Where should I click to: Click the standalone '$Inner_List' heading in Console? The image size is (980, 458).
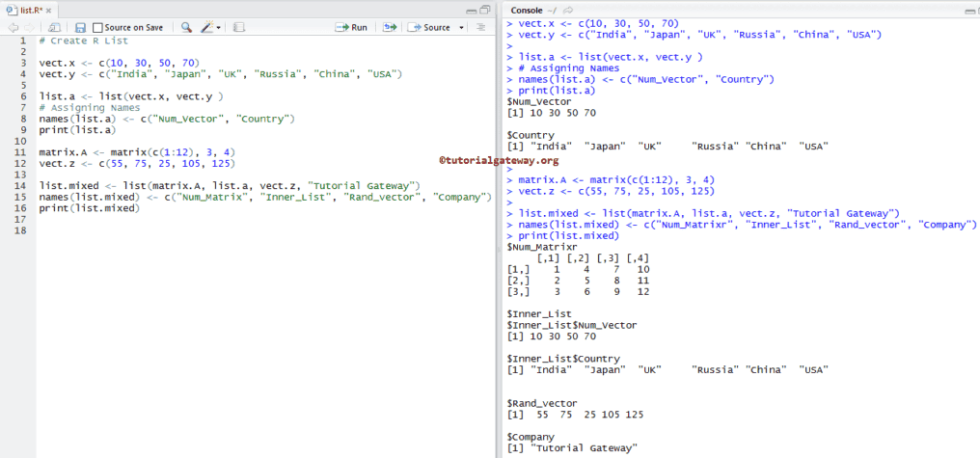tap(539, 313)
